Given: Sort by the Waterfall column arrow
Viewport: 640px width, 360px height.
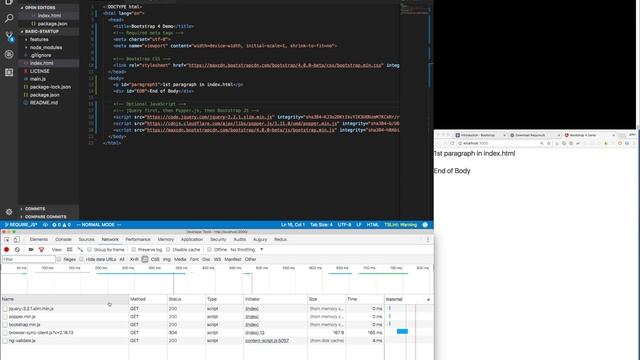Looking at the screenshot, I should [428, 300].
